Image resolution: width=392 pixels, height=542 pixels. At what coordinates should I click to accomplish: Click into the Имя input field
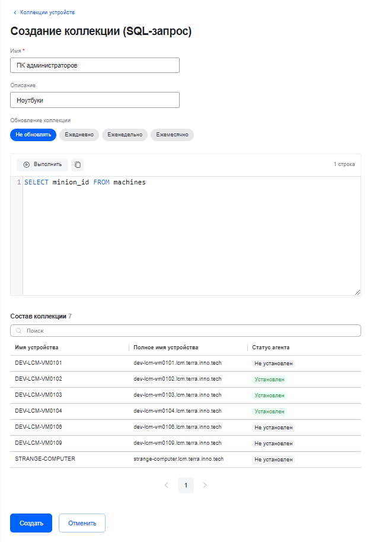point(95,65)
